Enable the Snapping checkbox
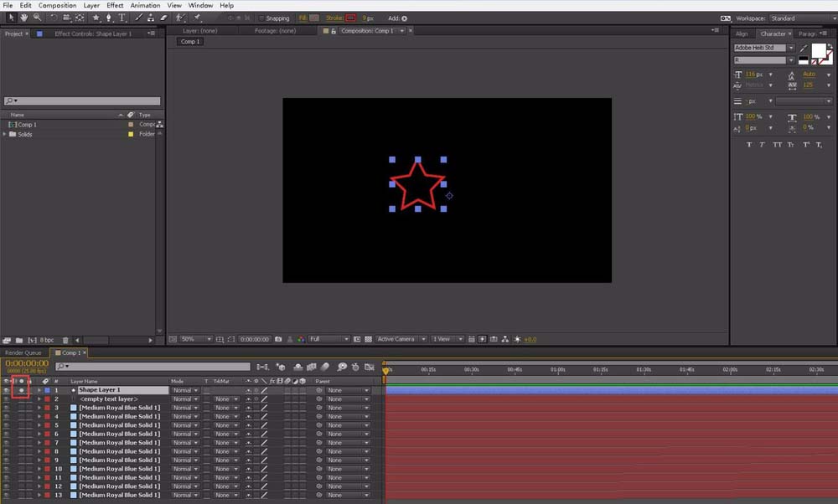 coord(261,18)
